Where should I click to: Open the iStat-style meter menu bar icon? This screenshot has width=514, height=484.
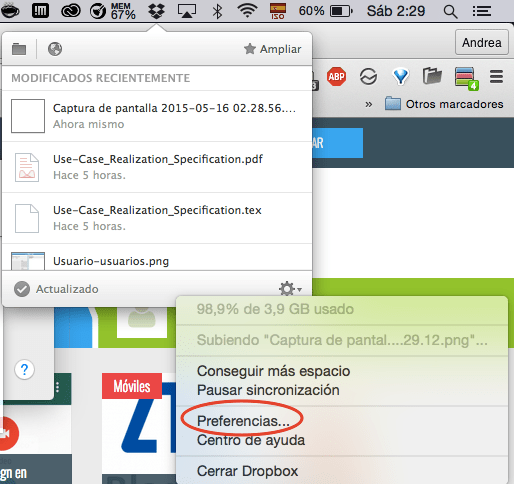(x=40, y=11)
